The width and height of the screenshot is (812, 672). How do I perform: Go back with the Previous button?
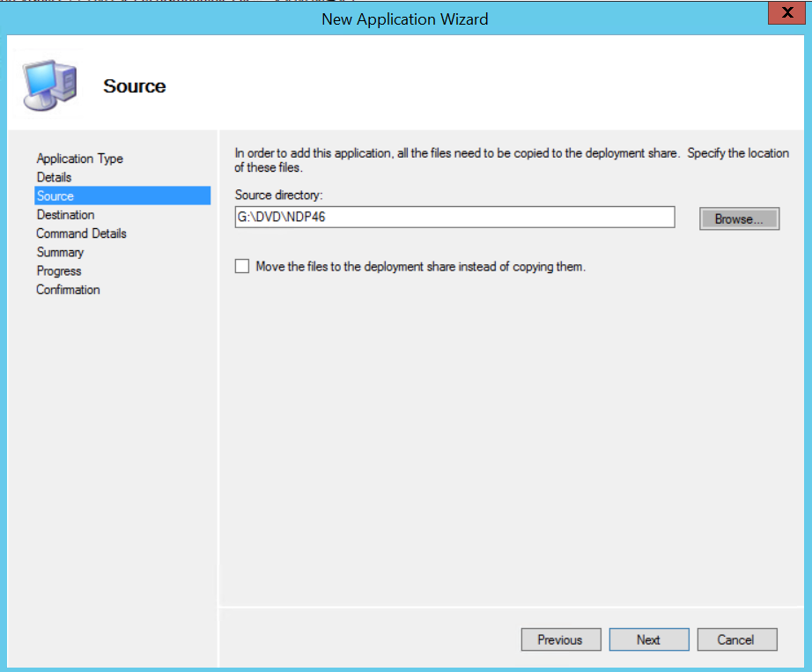[560, 639]
